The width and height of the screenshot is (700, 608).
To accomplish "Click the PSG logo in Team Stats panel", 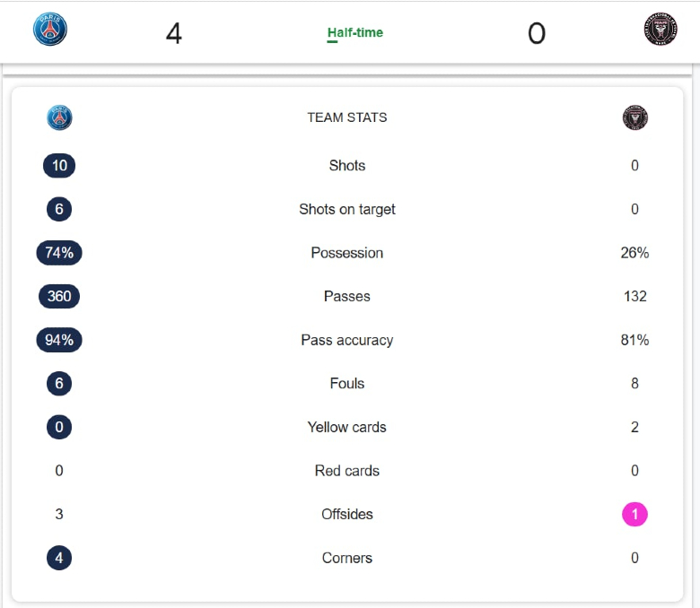I will [59, 117].
